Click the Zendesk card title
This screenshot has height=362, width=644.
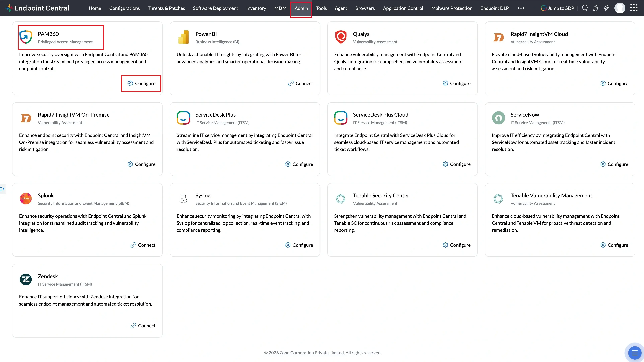point(48,276)
